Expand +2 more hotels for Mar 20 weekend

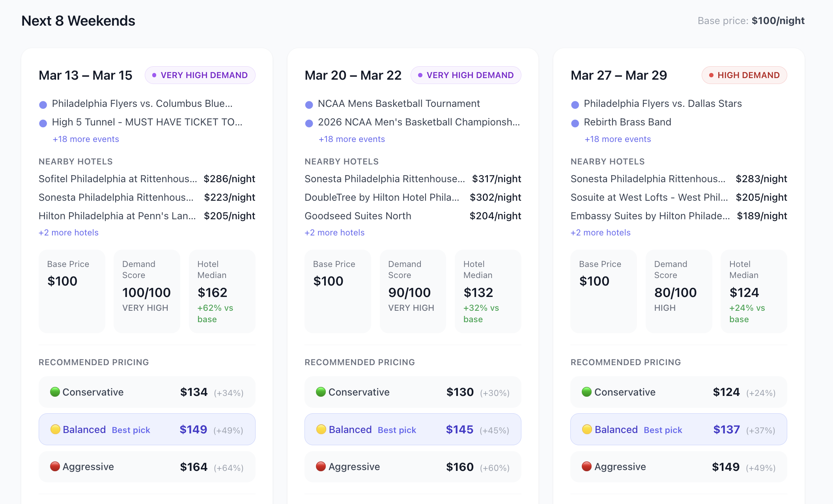click(334, 233)
